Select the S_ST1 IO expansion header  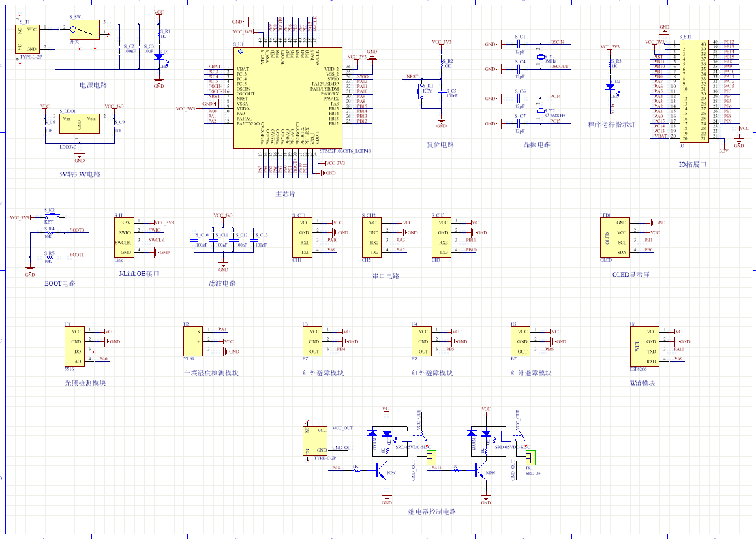[694, 91]
